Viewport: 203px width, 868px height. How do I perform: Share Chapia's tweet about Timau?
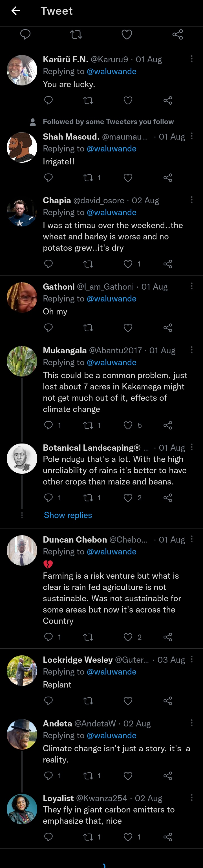(x=168, y=264)
